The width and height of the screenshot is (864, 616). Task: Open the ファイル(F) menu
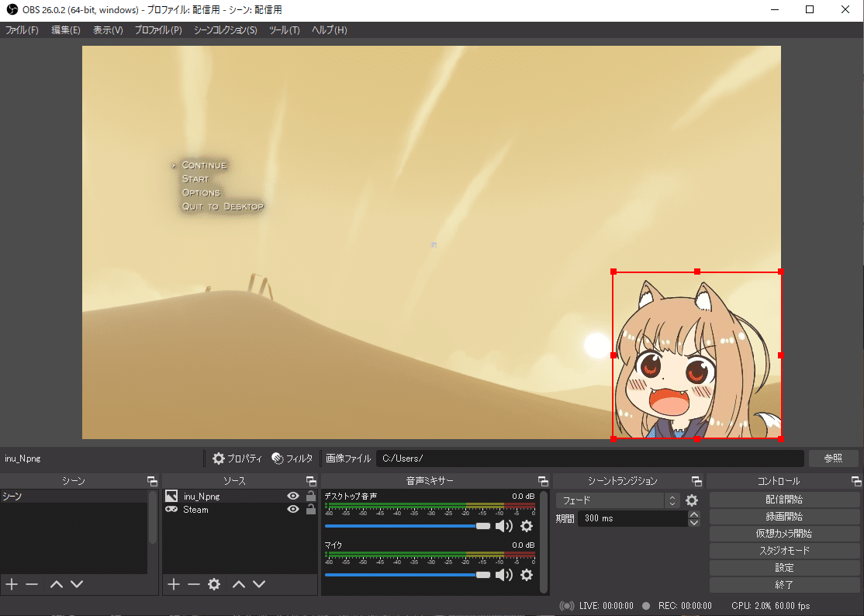pyautogui.click(x=22, y=30)
